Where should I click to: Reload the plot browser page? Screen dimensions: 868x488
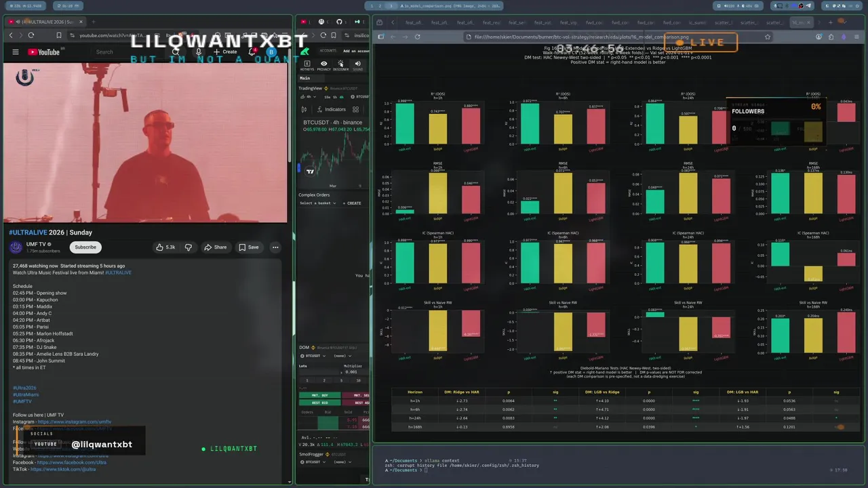pyautogui.click(x=417, y=37)
